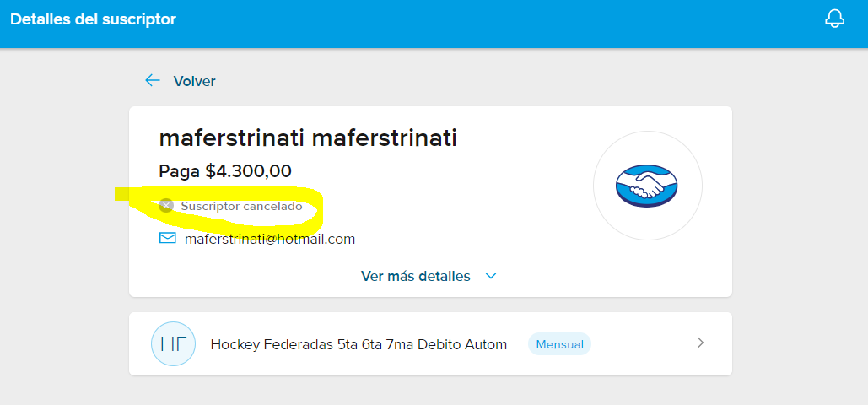The width and height of the screenshot is (868, 405).
Task: Open plan details with the right chevron
Action: point(701,343)
